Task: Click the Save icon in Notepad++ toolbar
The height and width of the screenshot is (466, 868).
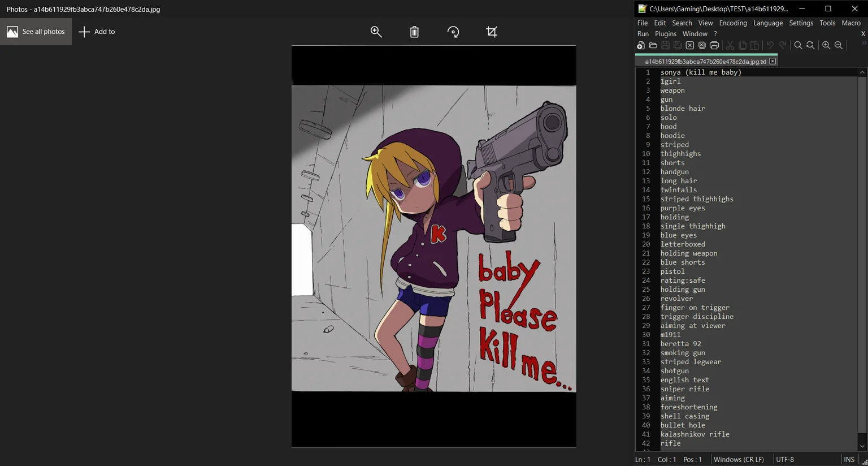Action: coord(665,45)
